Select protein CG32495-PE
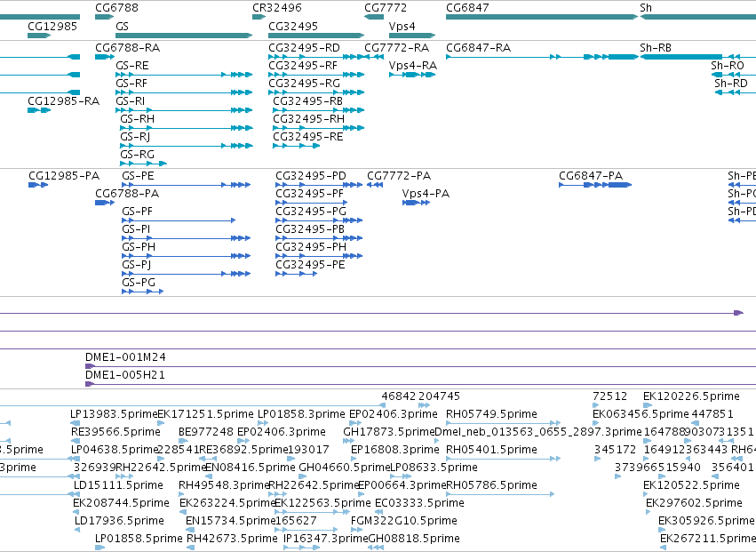This screenshot has height=552, width=756. [297, 274]
